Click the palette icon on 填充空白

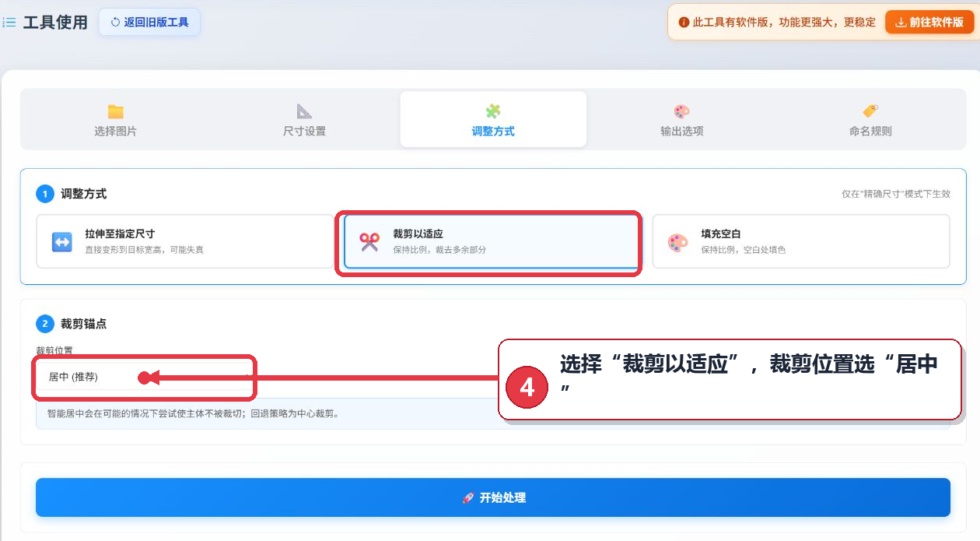pos(678,242)
